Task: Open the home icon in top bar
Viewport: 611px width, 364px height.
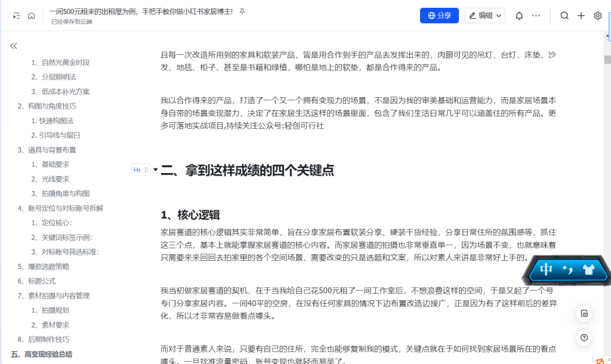Action: point(32,16)
